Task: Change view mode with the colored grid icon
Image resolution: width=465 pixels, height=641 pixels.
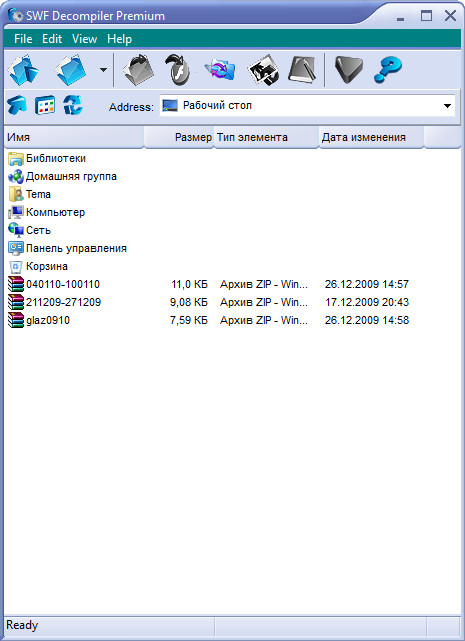Action: pyautogui.click(x=45, y=105)
